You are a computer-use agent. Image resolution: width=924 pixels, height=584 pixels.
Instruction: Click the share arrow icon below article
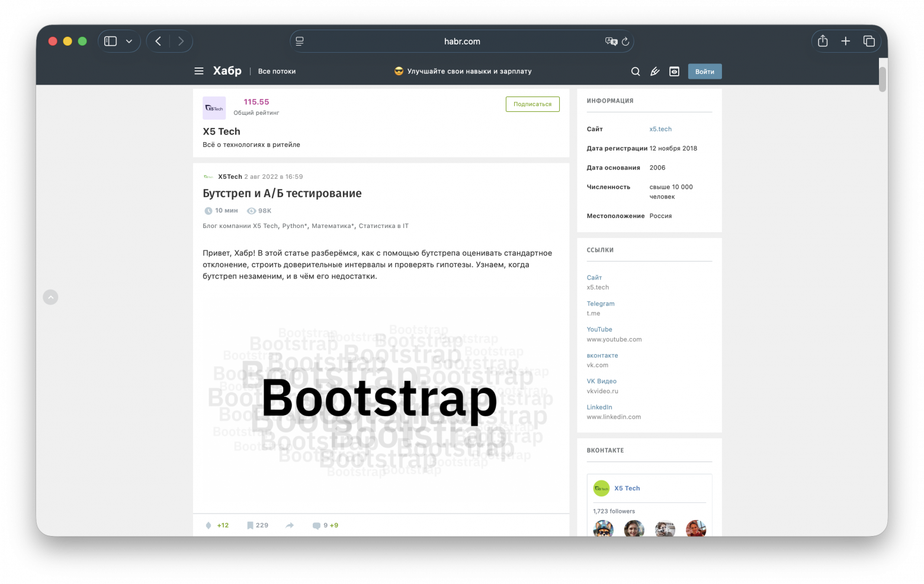coord(290,525)
